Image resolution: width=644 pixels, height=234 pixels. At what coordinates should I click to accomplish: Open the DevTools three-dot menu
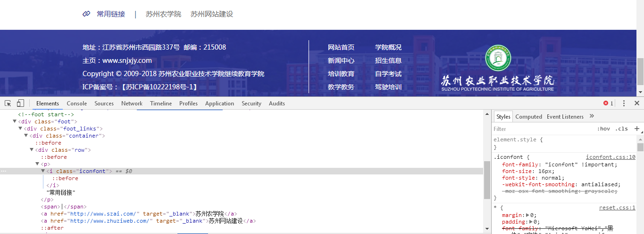624,103
